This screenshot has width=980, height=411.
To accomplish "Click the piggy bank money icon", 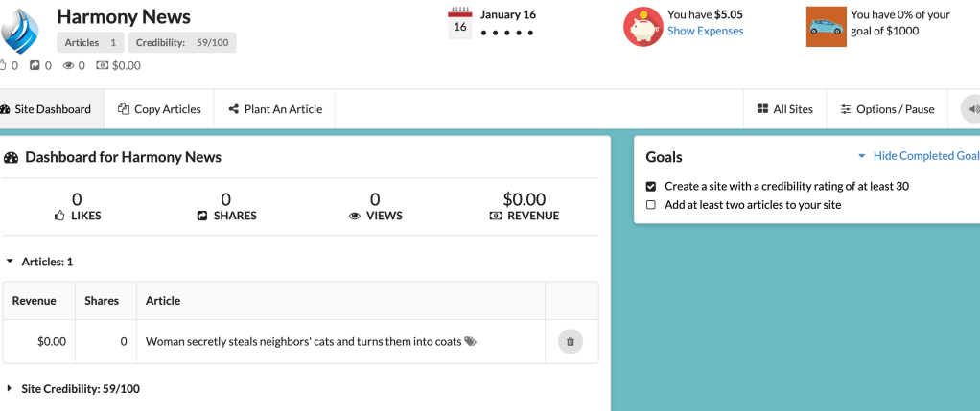I will (643, 27).
